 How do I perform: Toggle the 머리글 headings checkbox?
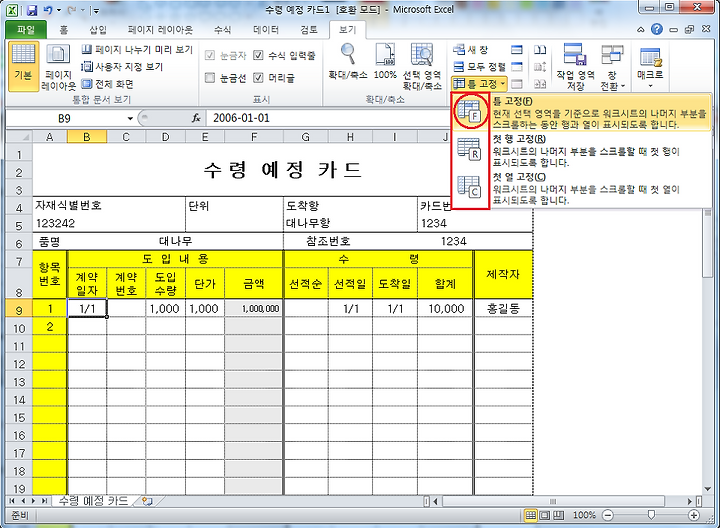(x=259, y=77)
